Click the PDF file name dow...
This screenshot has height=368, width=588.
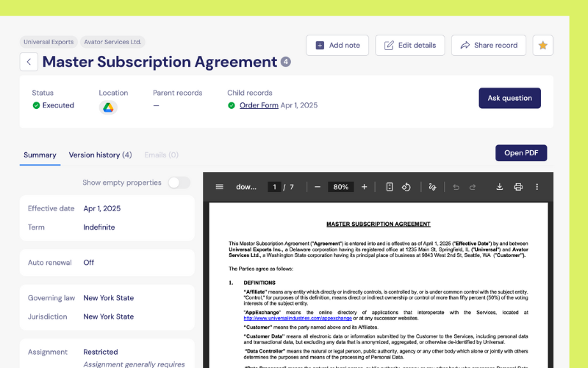246,187
